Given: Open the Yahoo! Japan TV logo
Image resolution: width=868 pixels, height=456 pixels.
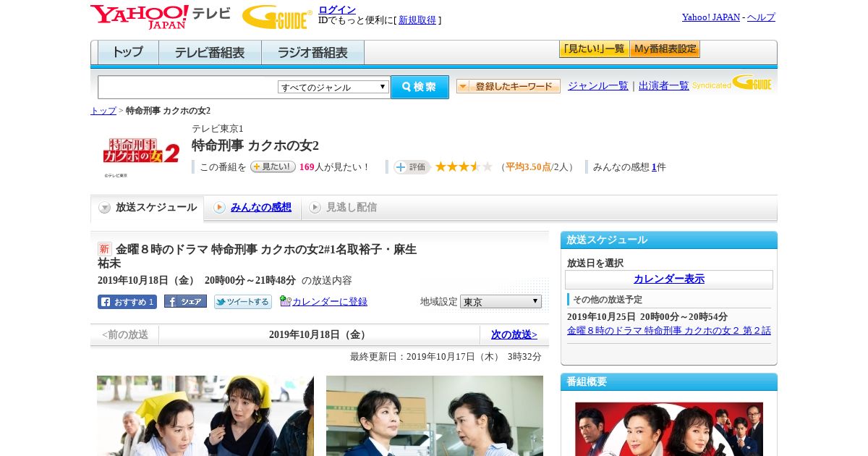Looking at the screenshot, I should [160, 16].
